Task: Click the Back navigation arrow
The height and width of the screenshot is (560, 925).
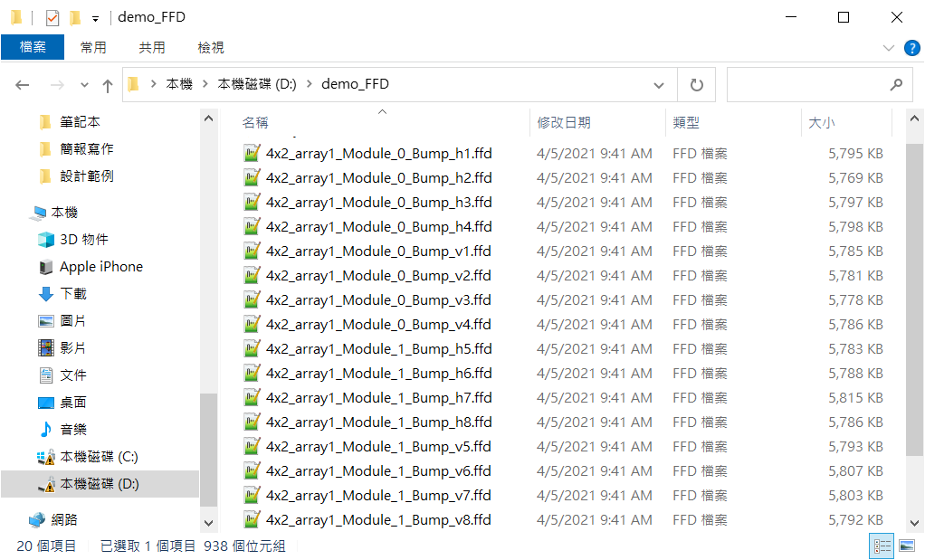Action: tap(23, 85)
